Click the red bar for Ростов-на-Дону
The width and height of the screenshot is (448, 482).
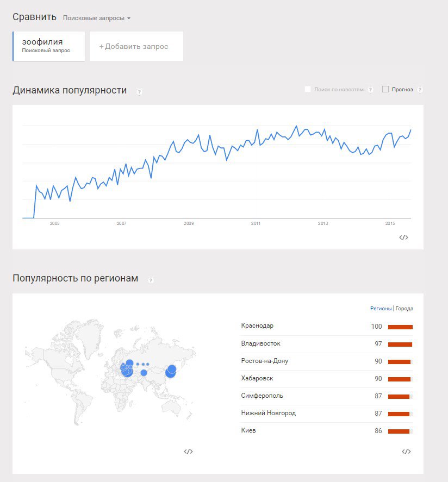[x=399, y=361]
